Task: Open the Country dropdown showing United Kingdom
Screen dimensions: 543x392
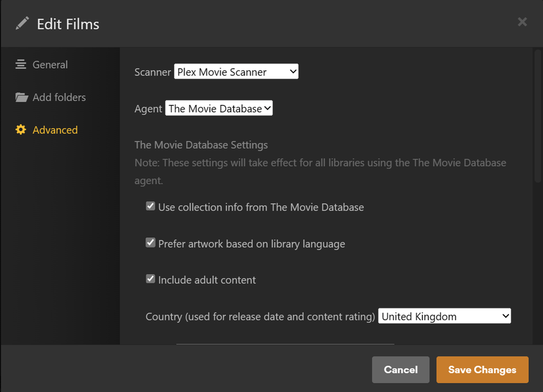Action: (x=444, y=316)
